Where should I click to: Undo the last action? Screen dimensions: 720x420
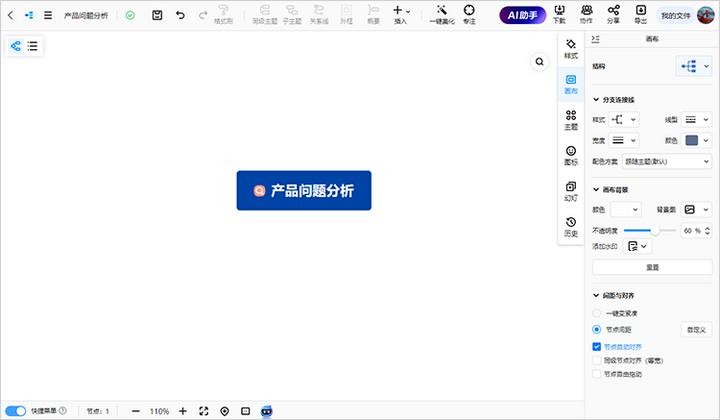tap(180, 15)
